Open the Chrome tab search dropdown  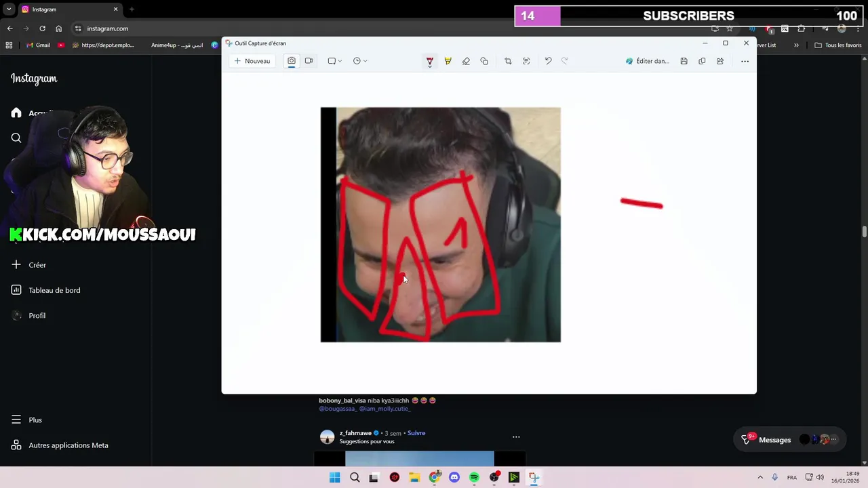coord(9,9)
